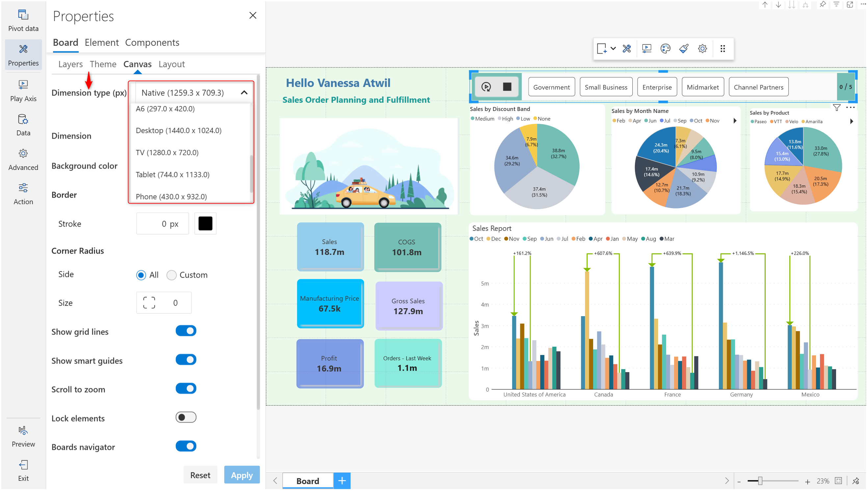Choose Desktop (1440.0 x 1024.0) option
The image size is (868, 491).
click(x=179, y=130)
